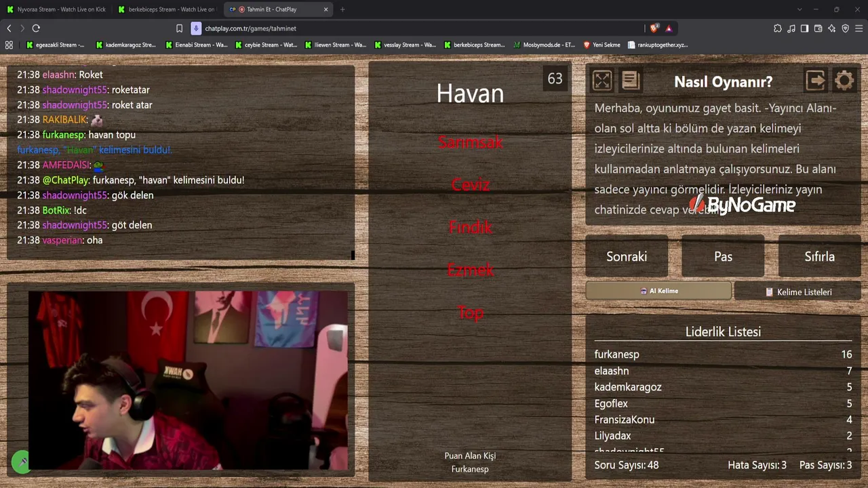Open the rankuptogether.xyz bookmark
Viewport: 868px width, 488px height.
658,45
